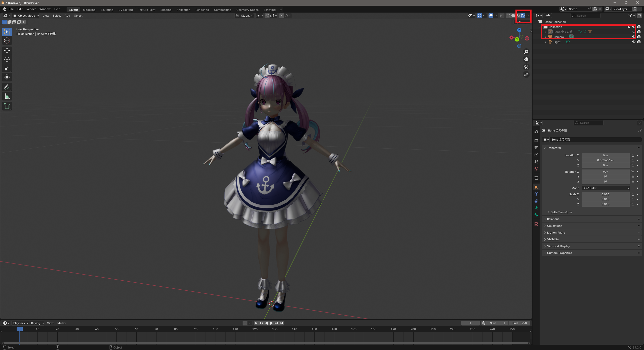Select the Move tool

click(7, 51)
